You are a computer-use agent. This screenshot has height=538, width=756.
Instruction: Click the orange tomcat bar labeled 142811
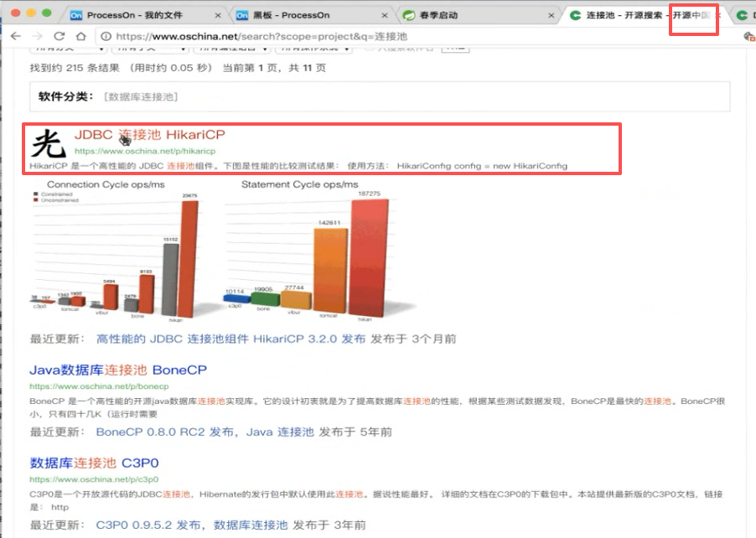(330, 271)
